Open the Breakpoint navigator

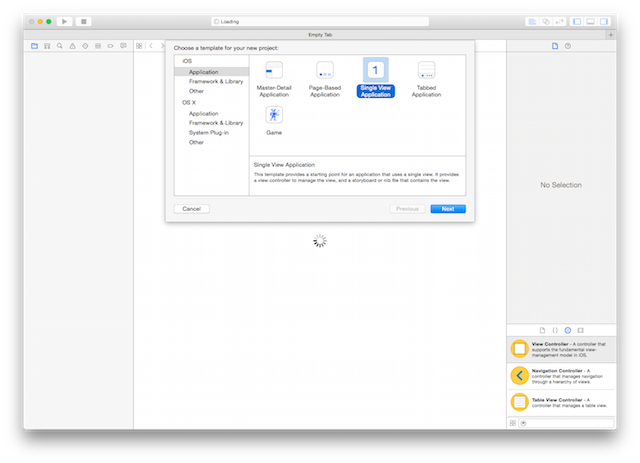tap(111, 46)
